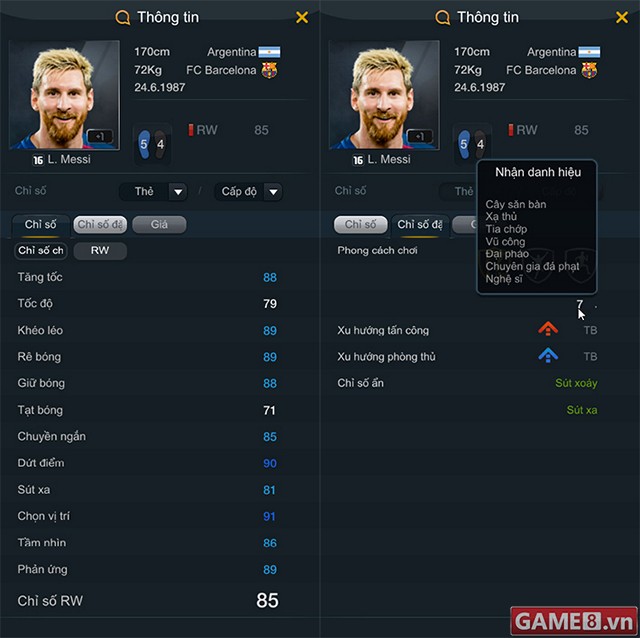Expand the Cấp độ dropdown arrow

tap(273, 191)
